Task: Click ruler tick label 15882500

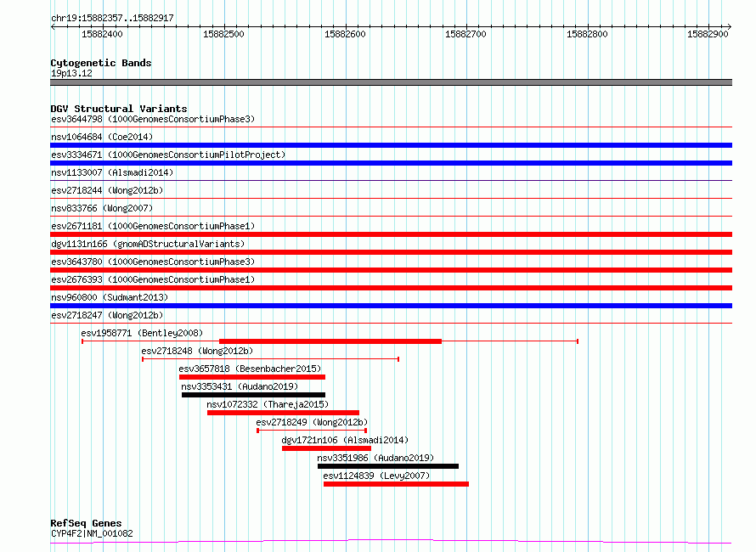Action: pyautogui.click(x=223, y=34)
